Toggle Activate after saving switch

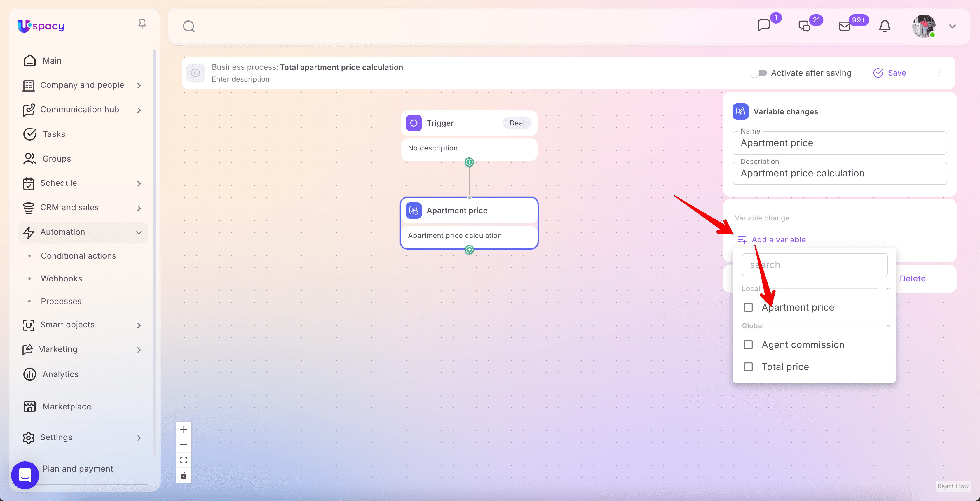(x=759, y=73)
